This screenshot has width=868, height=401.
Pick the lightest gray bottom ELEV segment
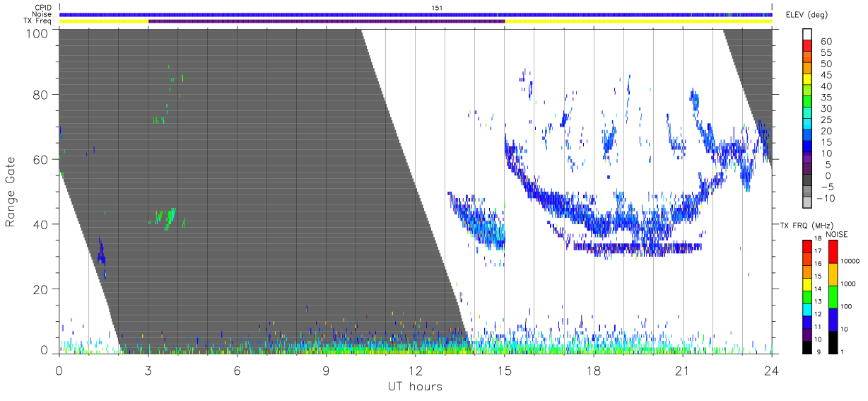click(x=807, y=203)
